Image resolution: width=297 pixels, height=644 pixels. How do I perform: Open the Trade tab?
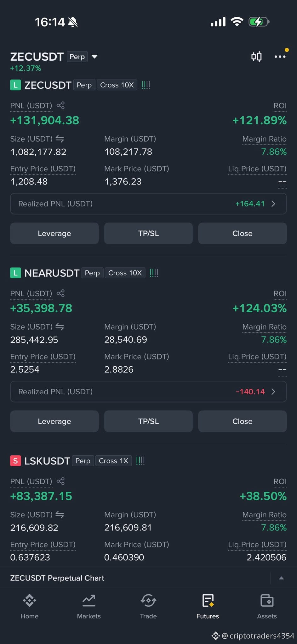pyautogui.click(x=148, y=607)
